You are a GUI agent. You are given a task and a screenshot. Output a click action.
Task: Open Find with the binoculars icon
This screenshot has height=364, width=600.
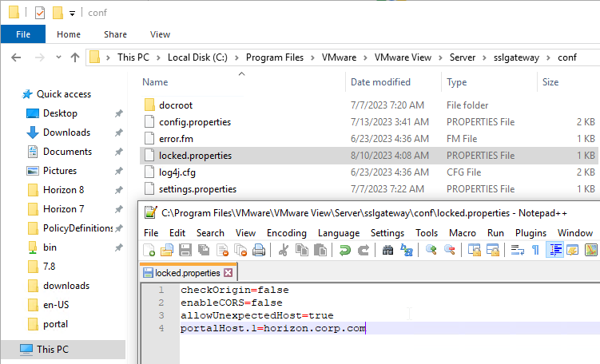[x=387, y=251]
